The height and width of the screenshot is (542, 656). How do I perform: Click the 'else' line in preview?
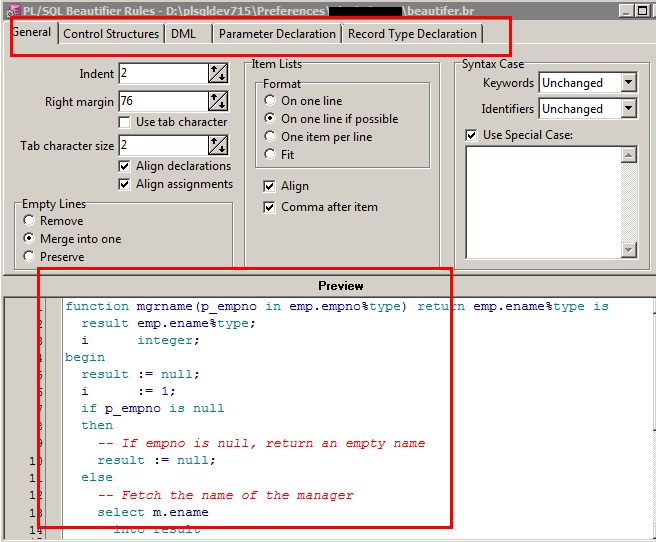pyautogui.click(x=97, y=477)
